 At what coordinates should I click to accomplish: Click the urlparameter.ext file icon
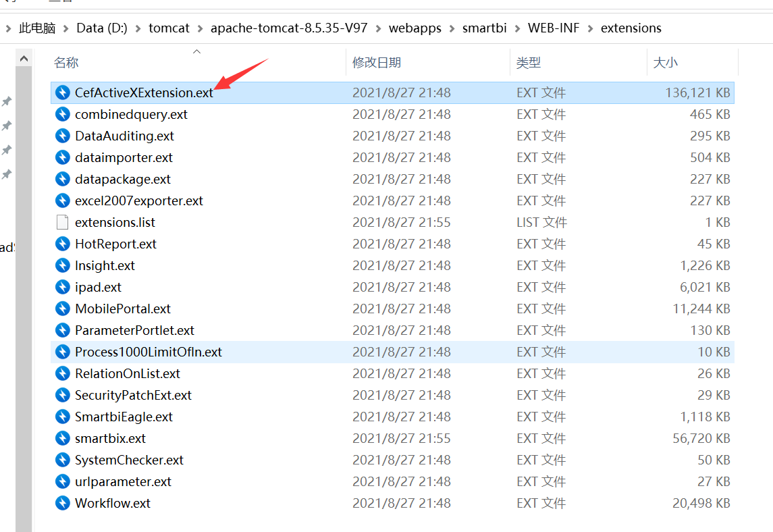pyautogui.click(x=63, y=482)
